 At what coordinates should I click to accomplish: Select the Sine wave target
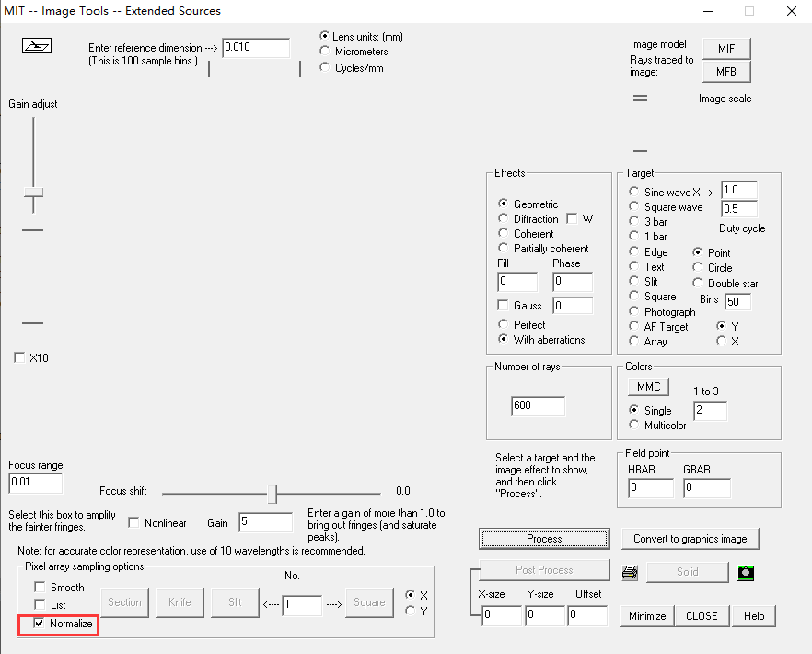633,192
